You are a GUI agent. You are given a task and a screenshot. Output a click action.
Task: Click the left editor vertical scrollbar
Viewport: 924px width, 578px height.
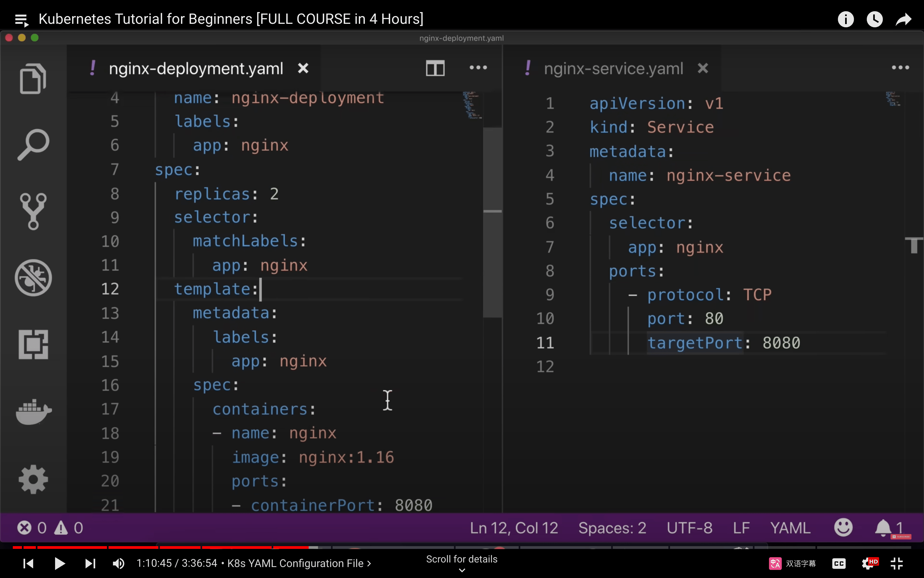pyautogui.click(x=492, y=222)
